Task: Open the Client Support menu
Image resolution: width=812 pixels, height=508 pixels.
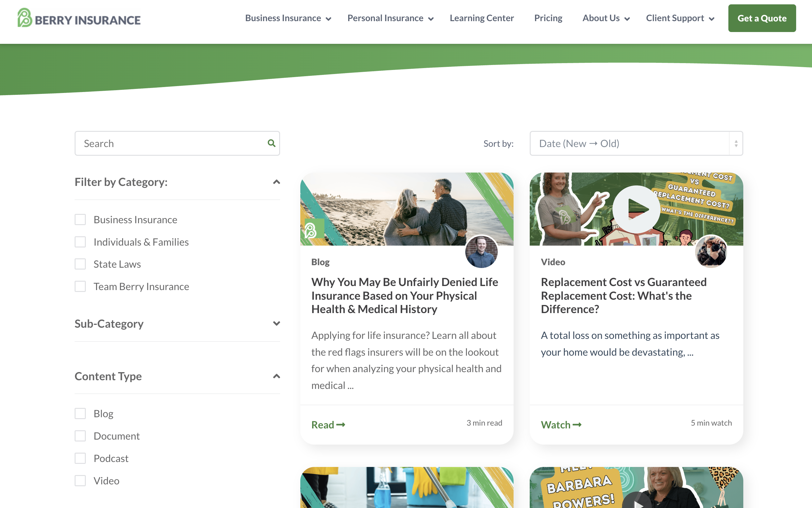Action: tap(675, 18)
